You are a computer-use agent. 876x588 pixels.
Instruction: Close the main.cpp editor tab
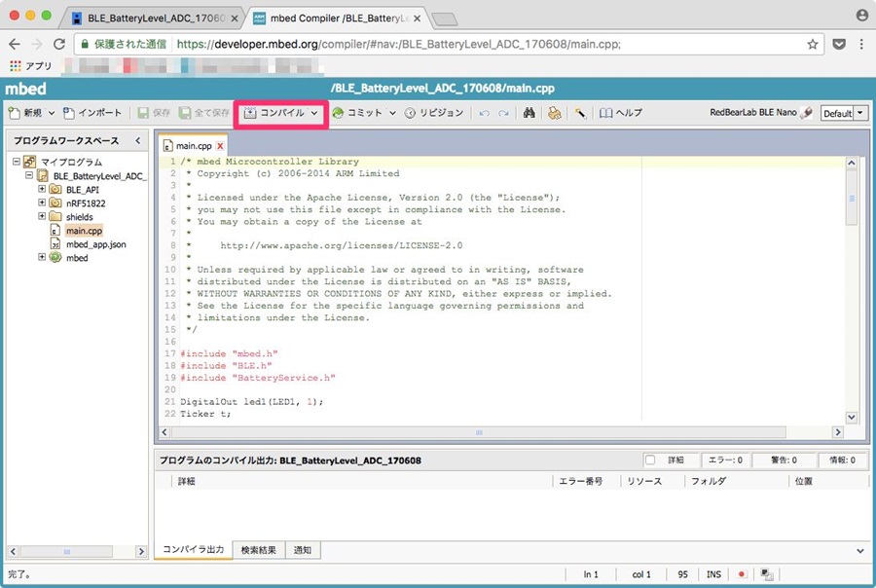tap(220, 146)
